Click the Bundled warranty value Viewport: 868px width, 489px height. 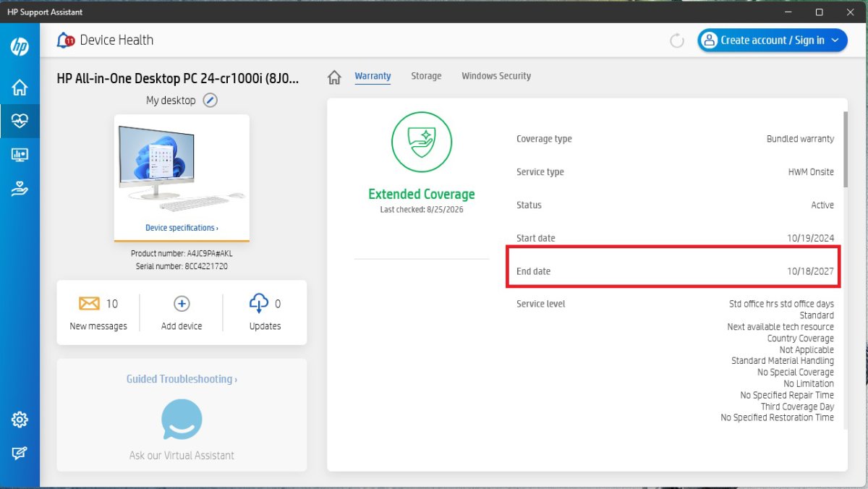(x=800, y=139)
